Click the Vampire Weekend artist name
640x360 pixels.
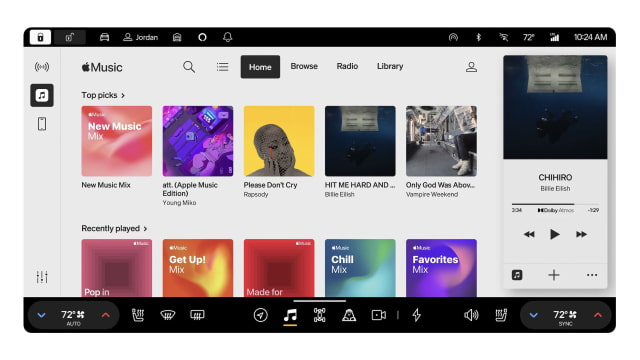point(432,195)
